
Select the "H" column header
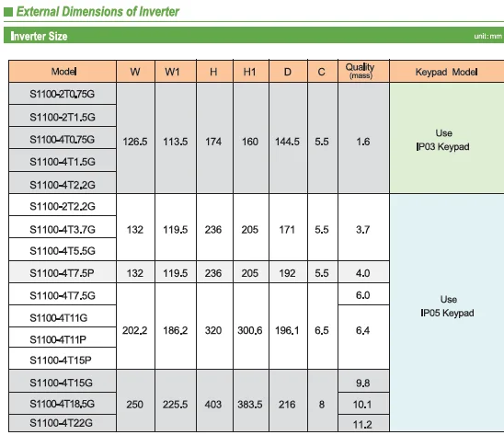213,72
